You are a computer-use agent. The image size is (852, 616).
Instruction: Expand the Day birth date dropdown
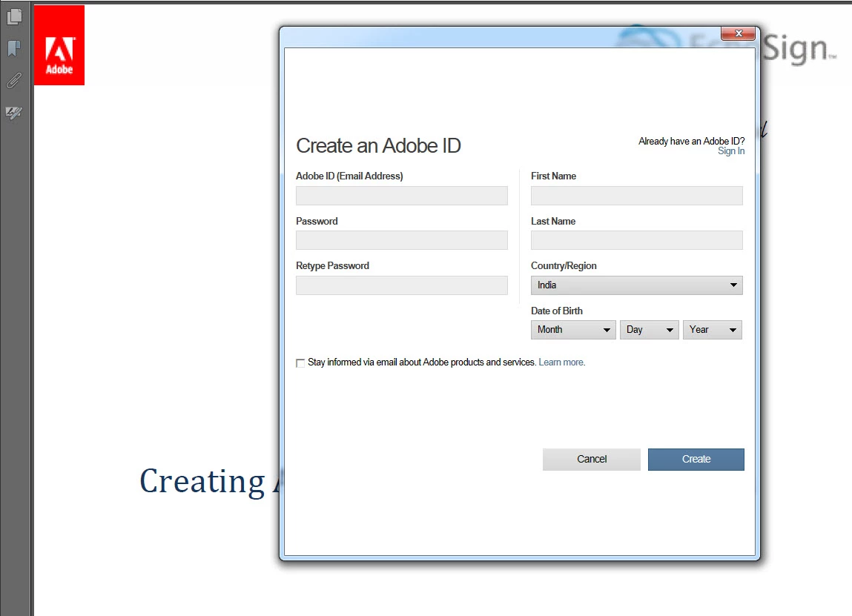650,330
